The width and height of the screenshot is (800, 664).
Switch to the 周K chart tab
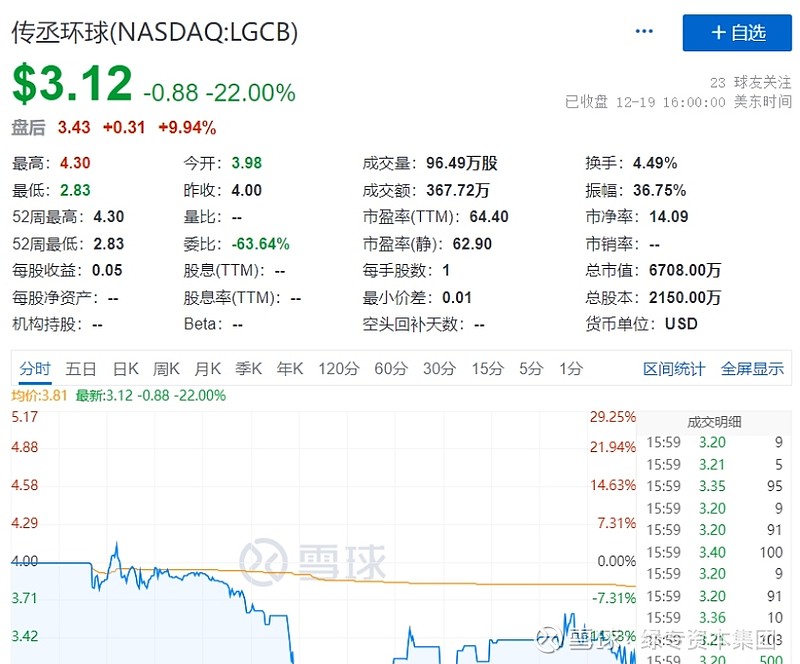[166, 368]
